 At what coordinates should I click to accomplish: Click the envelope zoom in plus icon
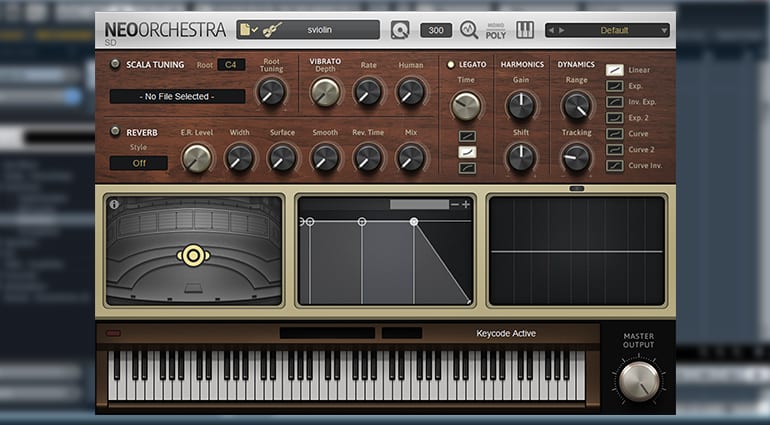coord(466,204)
